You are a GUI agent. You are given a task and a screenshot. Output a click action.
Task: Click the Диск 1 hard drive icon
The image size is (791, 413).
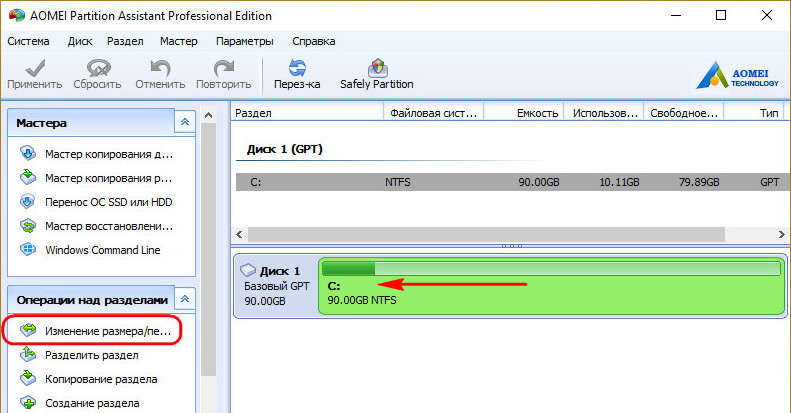[x=248, y=270]
